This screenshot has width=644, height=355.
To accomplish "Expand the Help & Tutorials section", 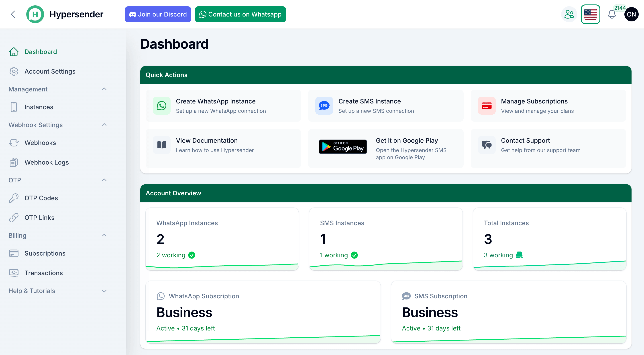I will (104, 291).
